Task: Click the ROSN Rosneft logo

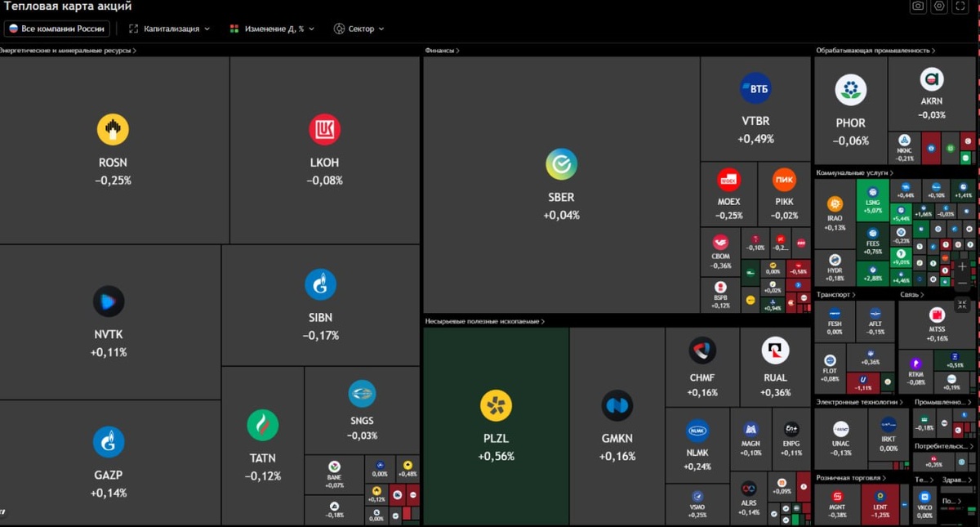Action: click(113, 129)
